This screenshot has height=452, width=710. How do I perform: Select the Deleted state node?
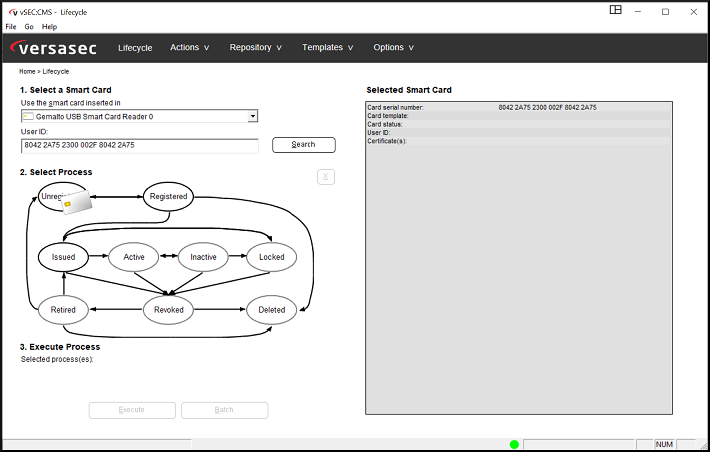point(272,310)
